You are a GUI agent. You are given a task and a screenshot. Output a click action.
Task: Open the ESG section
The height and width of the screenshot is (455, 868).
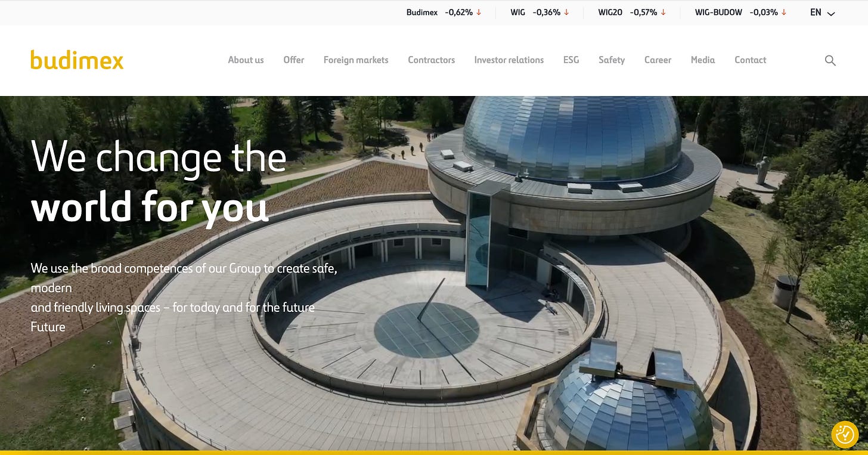pyautogui.click(x=571, y=60)
